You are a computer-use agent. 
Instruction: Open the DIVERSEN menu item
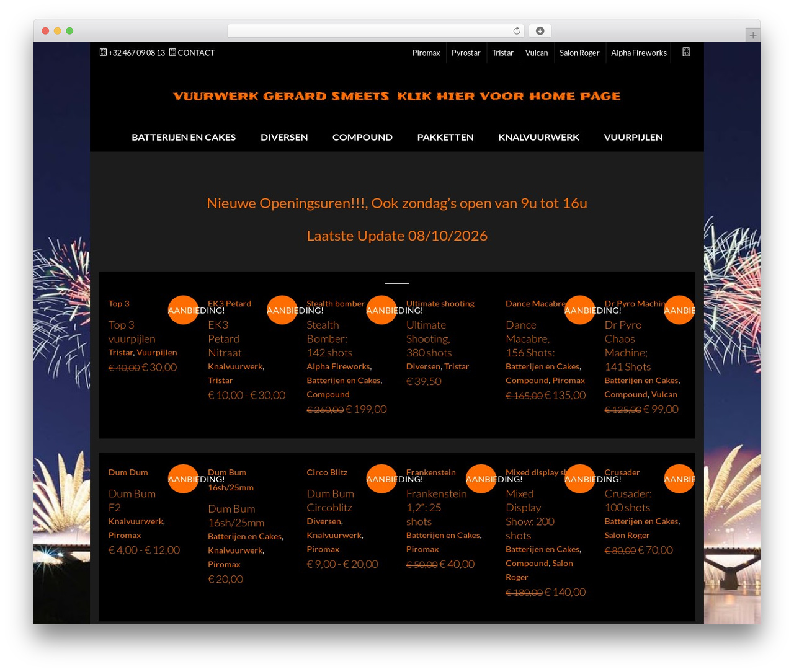284,137
